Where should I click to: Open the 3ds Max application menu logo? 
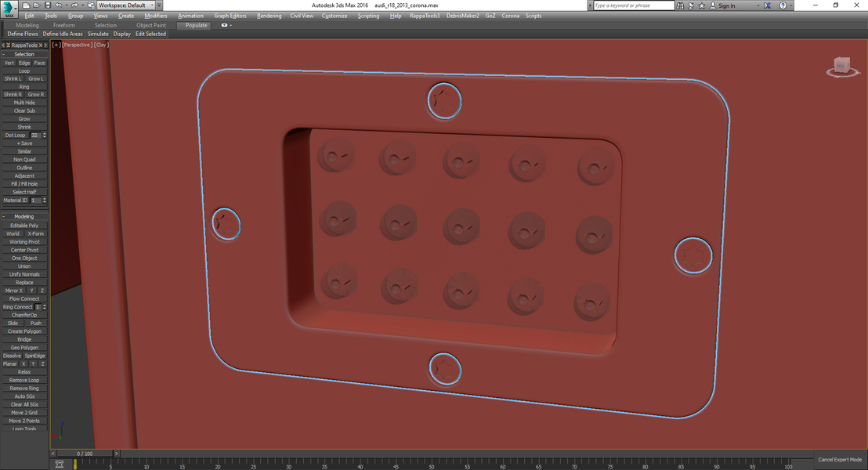[x=9, y=9]
